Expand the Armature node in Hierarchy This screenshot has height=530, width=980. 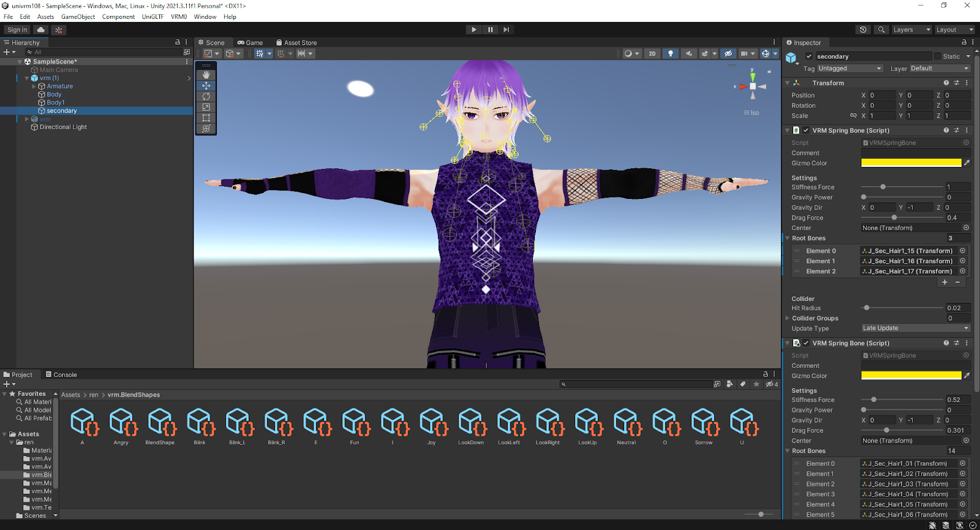pyautogui.click(x=34, y=86)
